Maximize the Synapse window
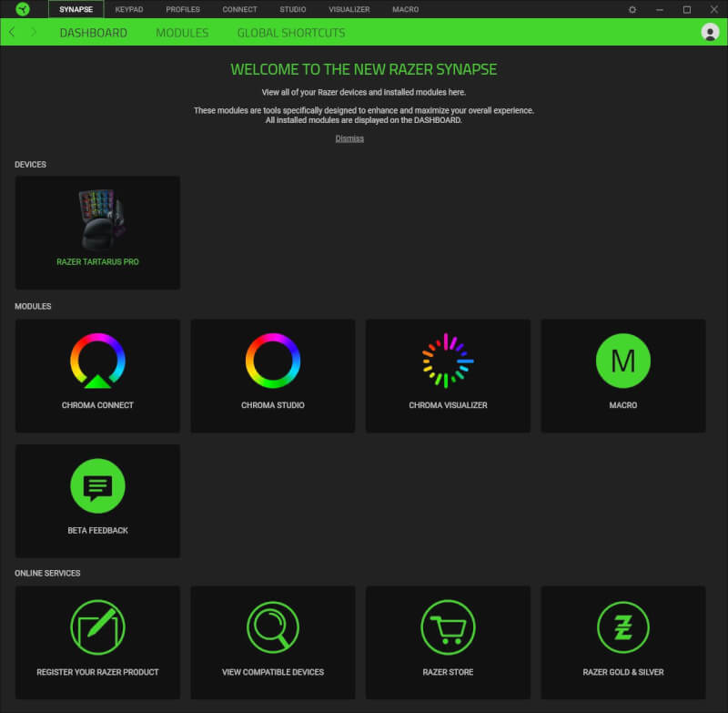Viewport: 728px width, 713px height. [x=687, y=9]
